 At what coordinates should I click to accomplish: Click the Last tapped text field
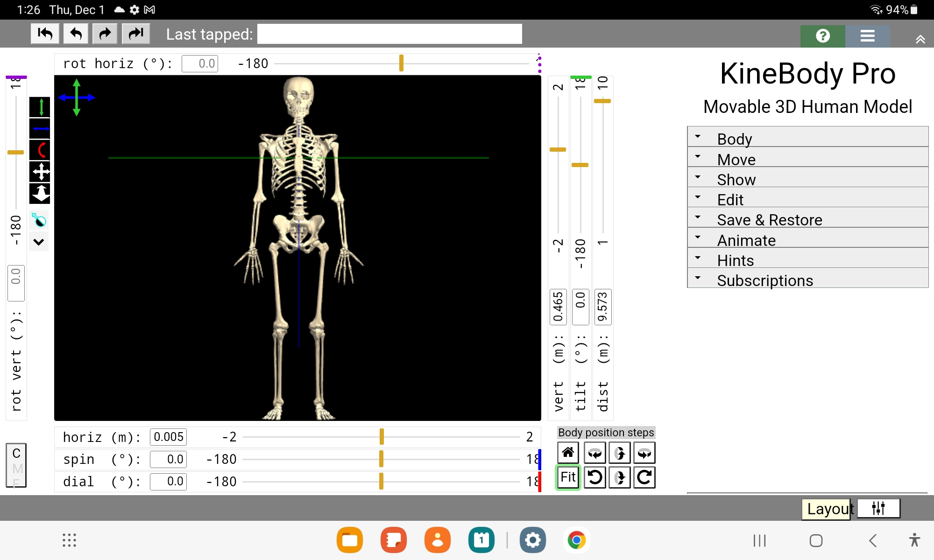389,34
